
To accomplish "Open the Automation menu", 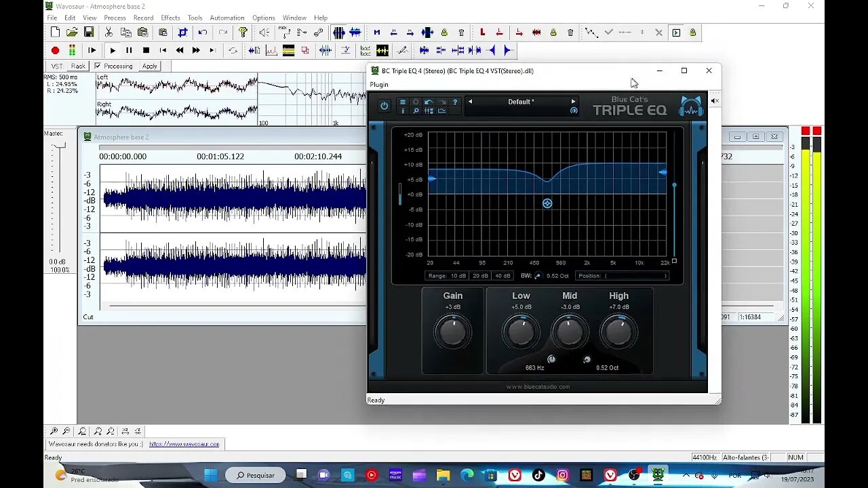I will tap(227, 18).
